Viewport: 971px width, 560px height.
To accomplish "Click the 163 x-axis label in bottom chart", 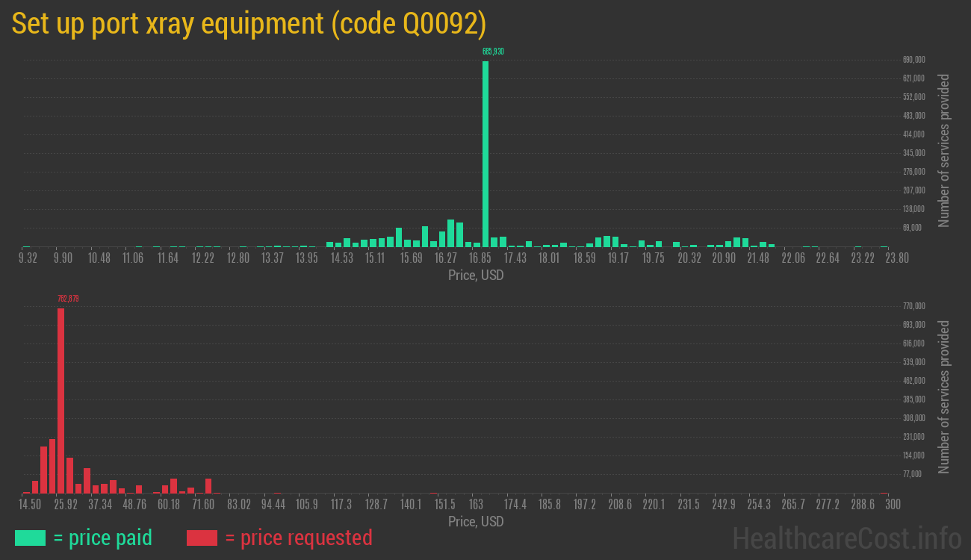I will (476, 505).
